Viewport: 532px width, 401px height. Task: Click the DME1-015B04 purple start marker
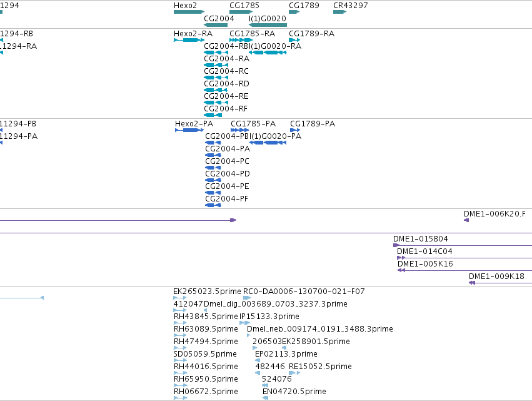click(396, 245)
